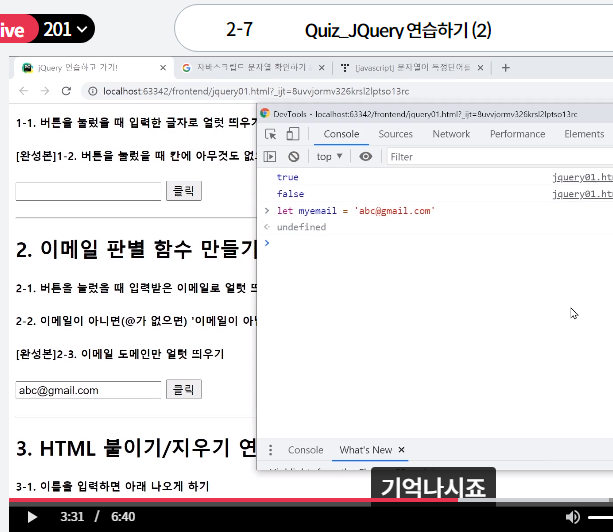Image resolution: width=613 pixels, height=532 pixels.
Task: Close the Google search browser tab
Action: [x=321, y=68]
